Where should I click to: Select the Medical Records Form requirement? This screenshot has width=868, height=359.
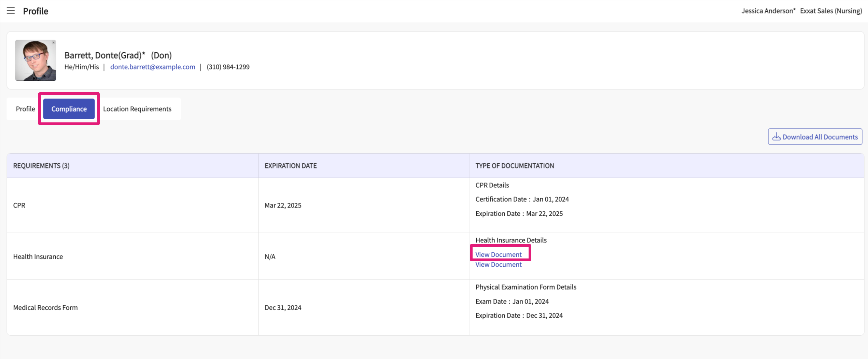[45, 307]
